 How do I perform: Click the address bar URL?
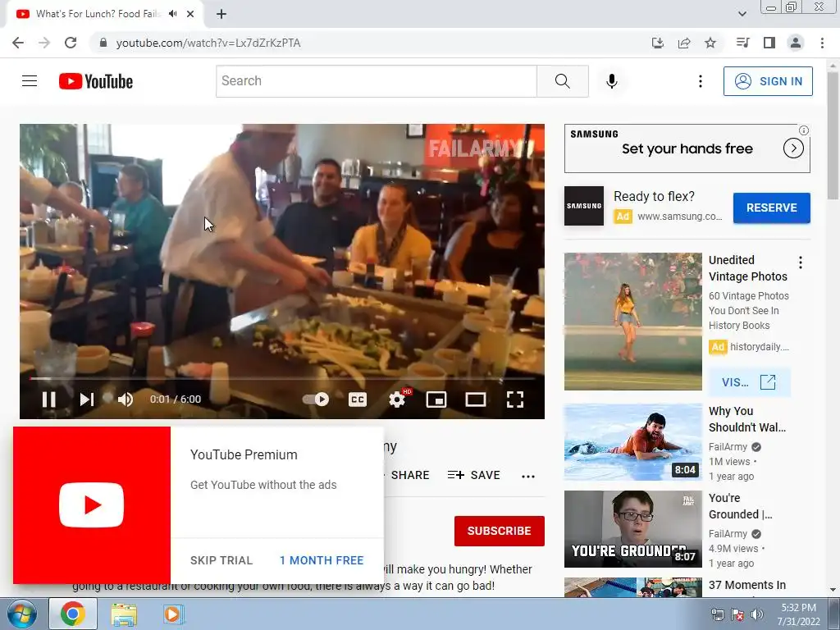pyautogui.click(x=208, y=43)
